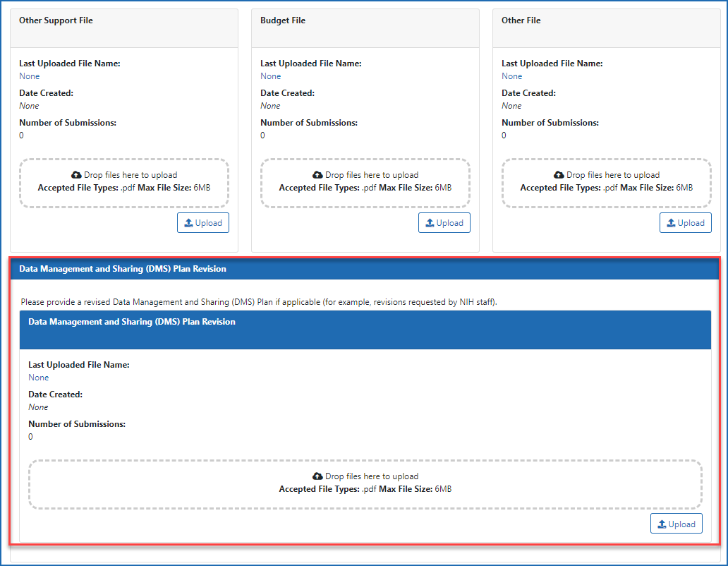Select the Other File drop zone

[x=606, y=183]
